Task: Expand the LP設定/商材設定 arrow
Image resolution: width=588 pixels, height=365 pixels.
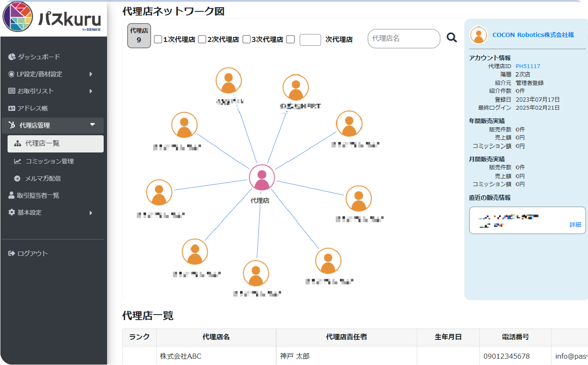Action: 91,74
